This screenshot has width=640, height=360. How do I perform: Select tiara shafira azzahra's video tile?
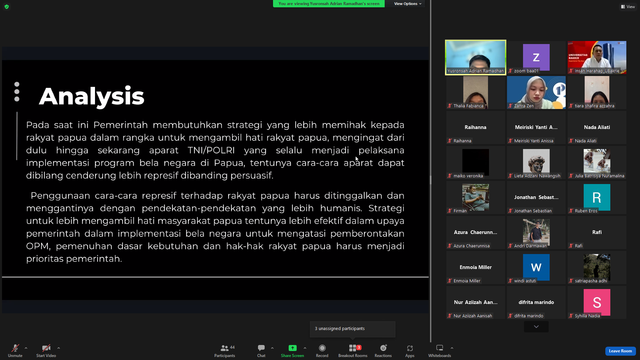pyautogui.click(x=597, y=92)
